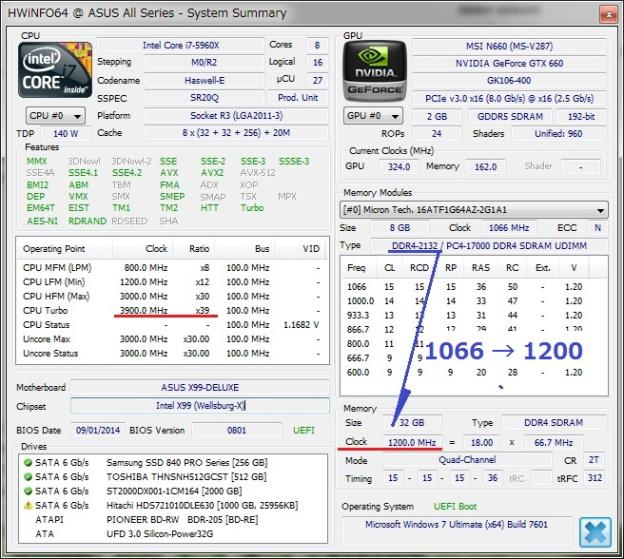Select the CPU HFM (Max) row
The image size is (624, 559).
(172, 296)
